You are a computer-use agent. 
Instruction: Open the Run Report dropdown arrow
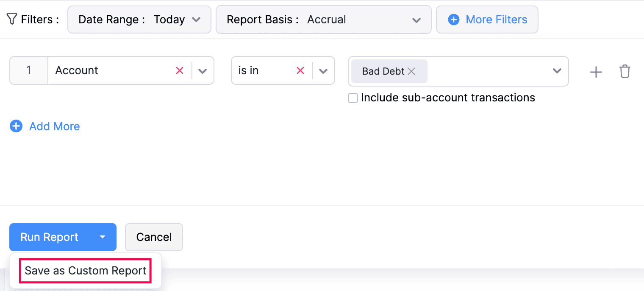point(102,237)
